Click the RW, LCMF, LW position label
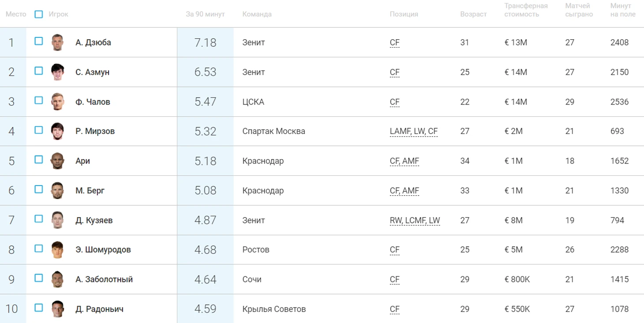 (415, 220)
